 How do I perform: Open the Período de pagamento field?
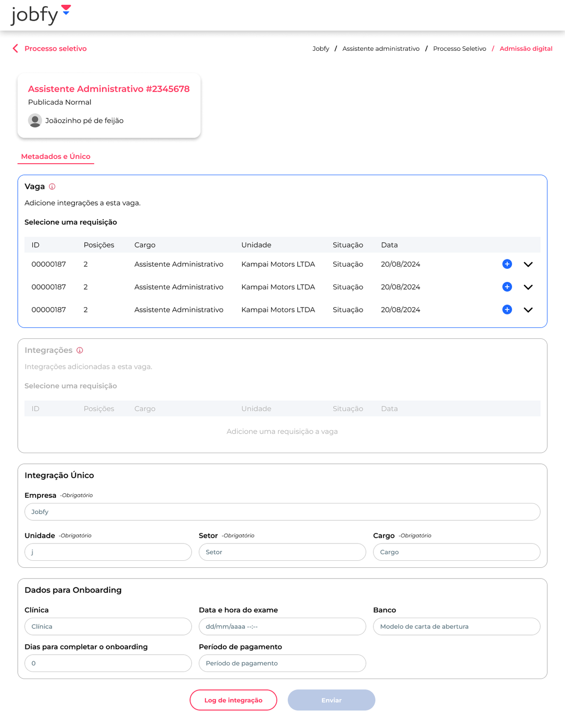pos(282,663)
